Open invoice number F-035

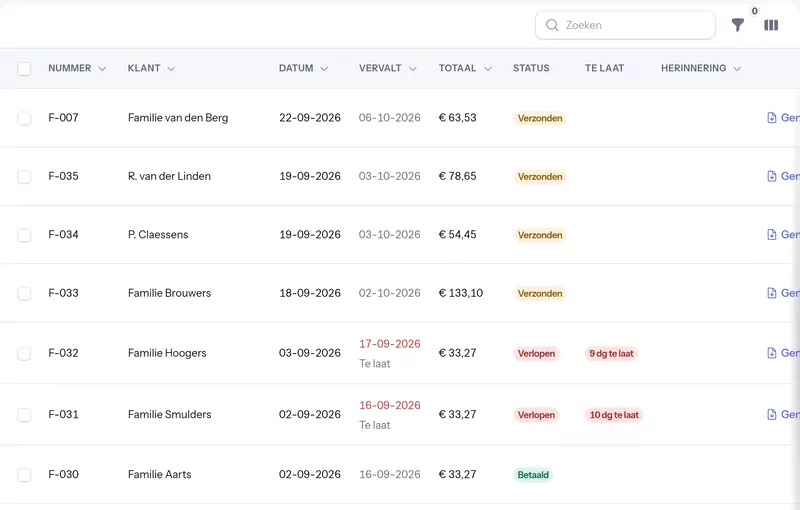pyautogui.click(x=63, y=176)
